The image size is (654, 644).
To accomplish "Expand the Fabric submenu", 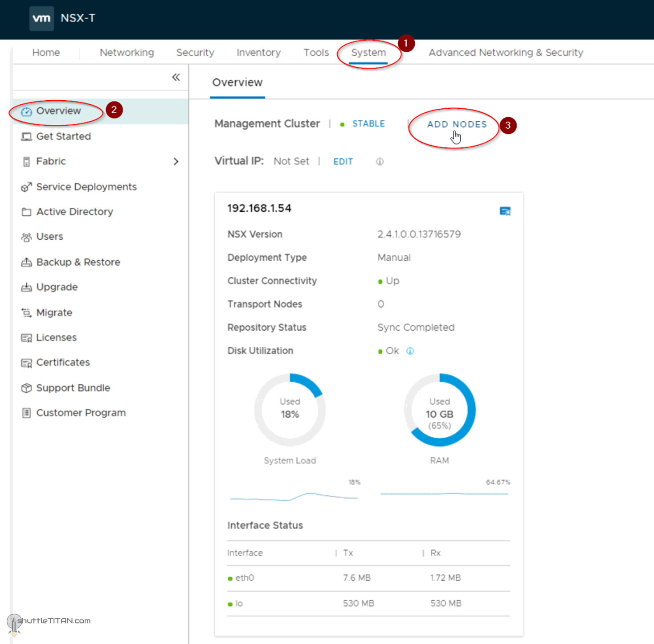I will tap(176, 161).
